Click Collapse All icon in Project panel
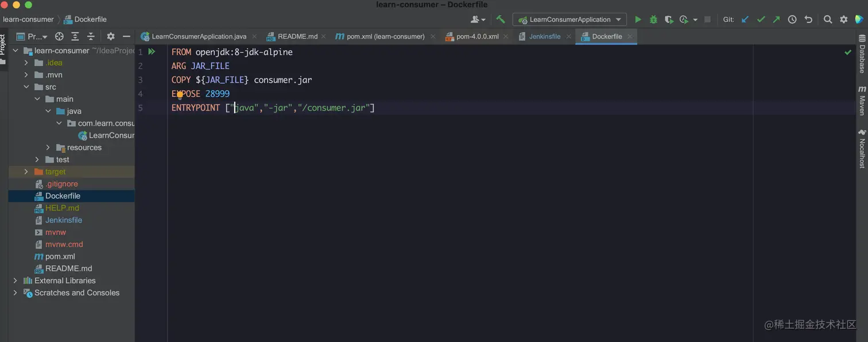Image resolution: width=868 pixels, height=342 pixels. 91,36
